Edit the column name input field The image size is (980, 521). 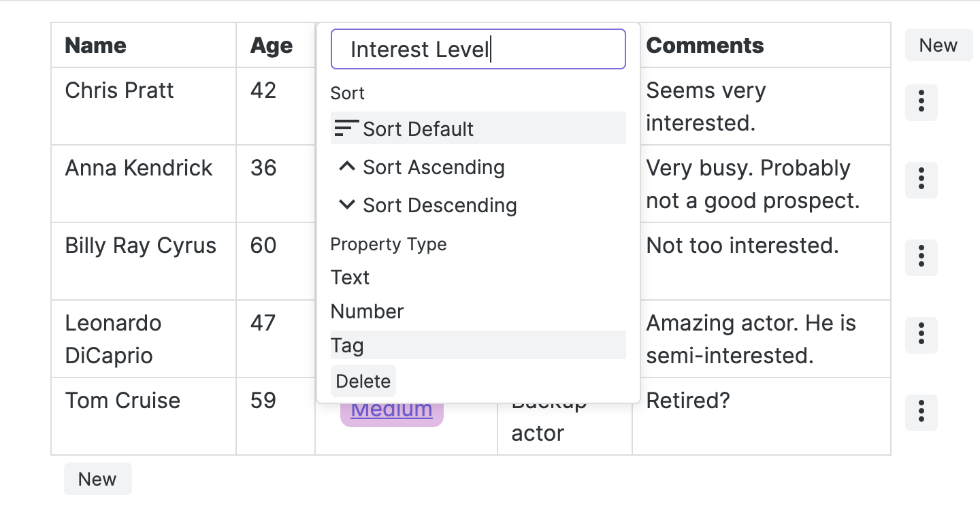478,49
